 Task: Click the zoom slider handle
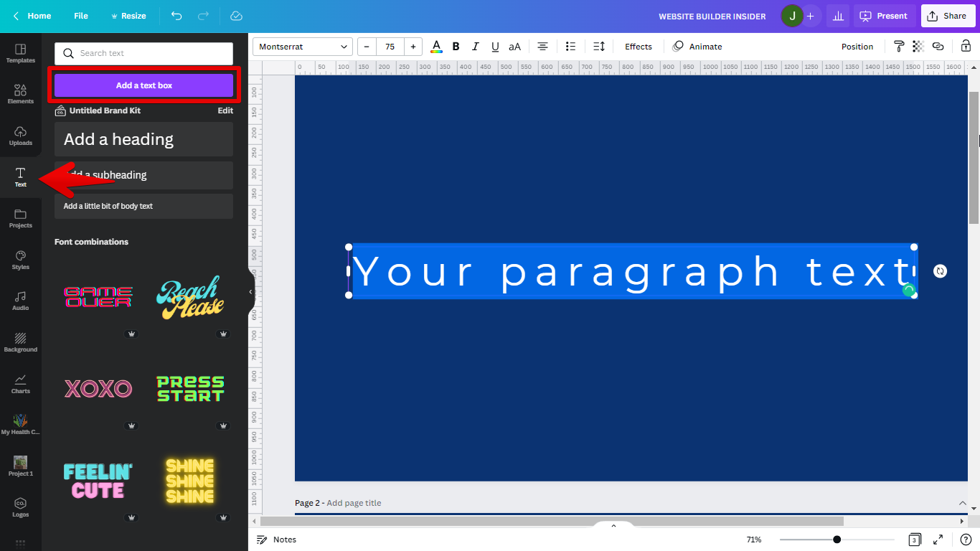click(x=837, y=540)
